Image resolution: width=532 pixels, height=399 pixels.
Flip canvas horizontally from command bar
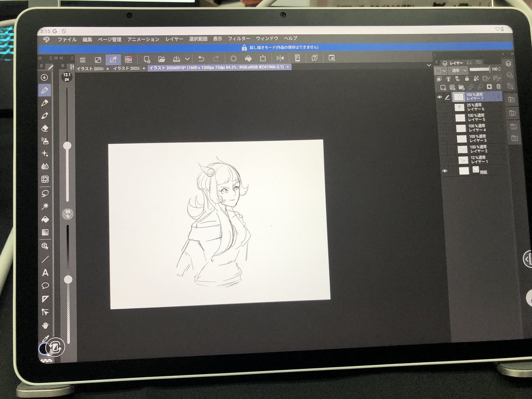point(280,58)
